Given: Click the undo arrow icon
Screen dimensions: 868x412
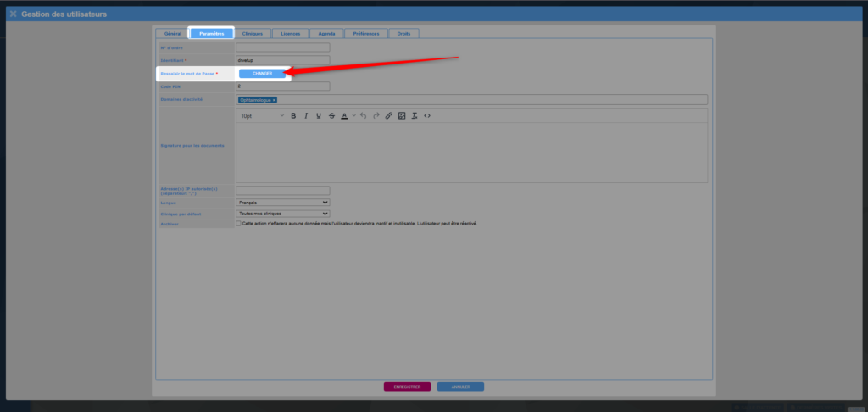Looking at the screenshot, I should (363, 115).
